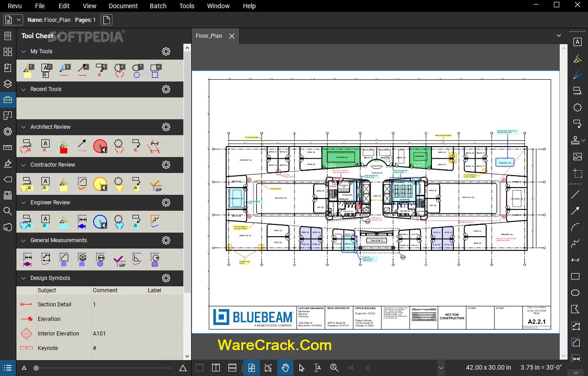Screen dimensions: 588x376
Task: Collapse the Recent Tools section
Action: (24, 89)
